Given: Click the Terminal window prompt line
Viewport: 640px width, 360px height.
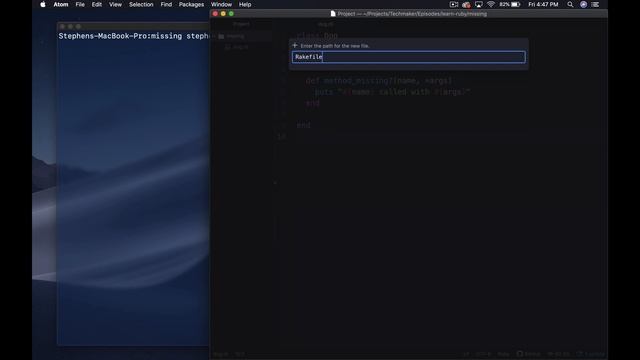Looking at the screenshot, I should (133, 36).
